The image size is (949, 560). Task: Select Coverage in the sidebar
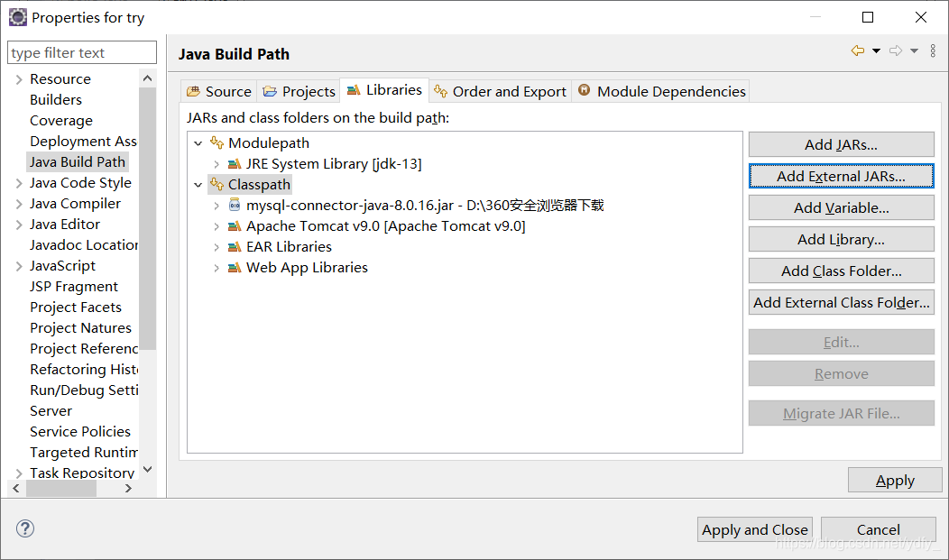point(61,120)
